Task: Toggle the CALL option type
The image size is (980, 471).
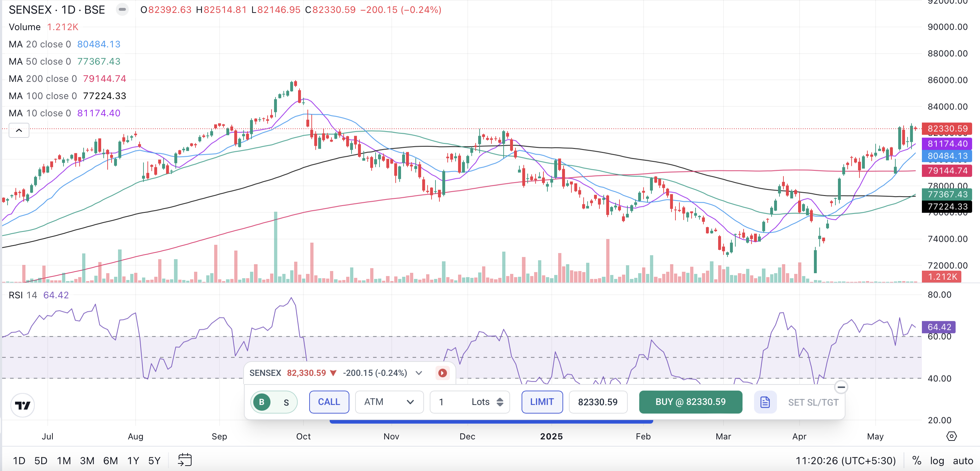Action: pos(329,402)
